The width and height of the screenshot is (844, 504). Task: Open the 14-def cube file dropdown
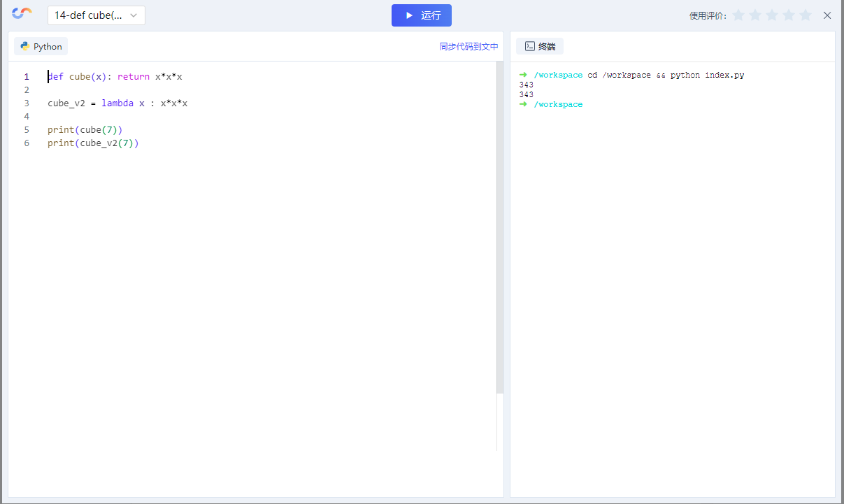point(96,15)
